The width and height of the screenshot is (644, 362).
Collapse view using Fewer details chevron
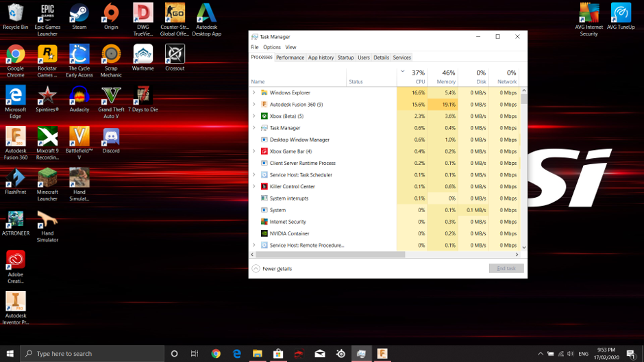[256, 268]
